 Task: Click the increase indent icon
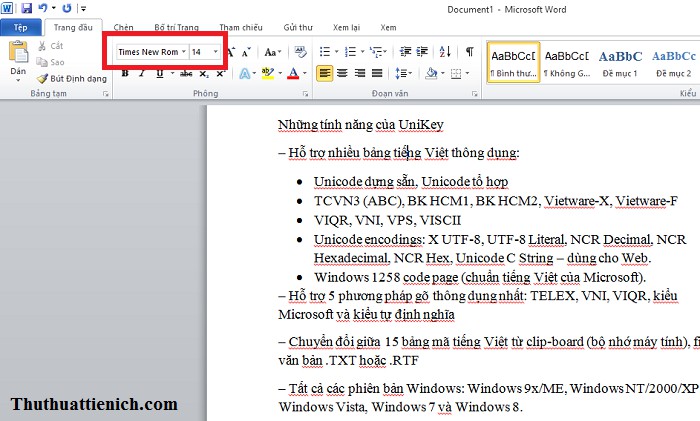[424, 51]
